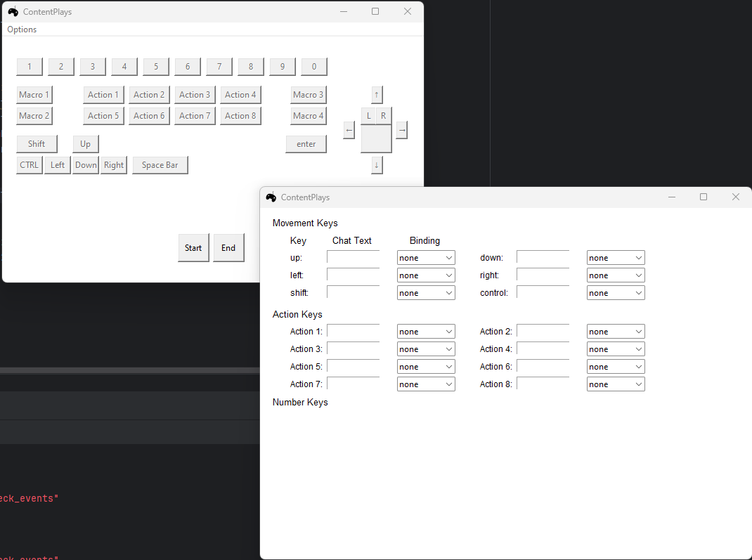Click the Right button
Screen dimensions: 752x560
coord(114,165)
